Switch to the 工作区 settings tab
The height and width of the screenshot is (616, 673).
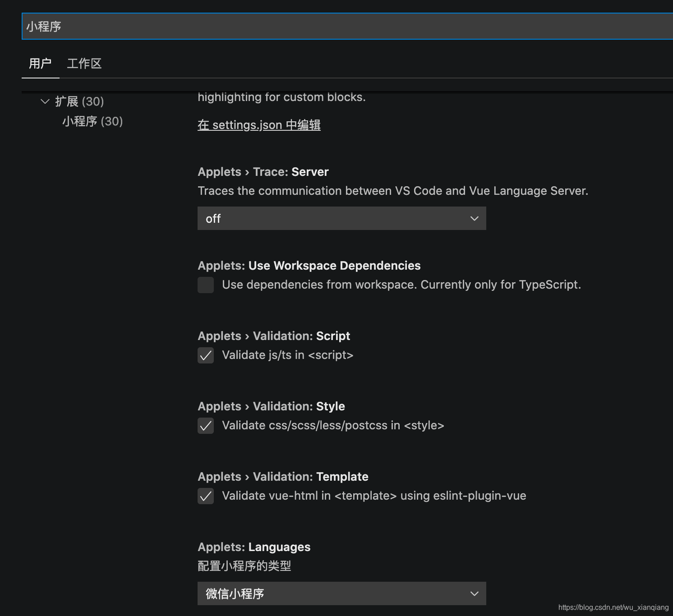pos(84,64)
